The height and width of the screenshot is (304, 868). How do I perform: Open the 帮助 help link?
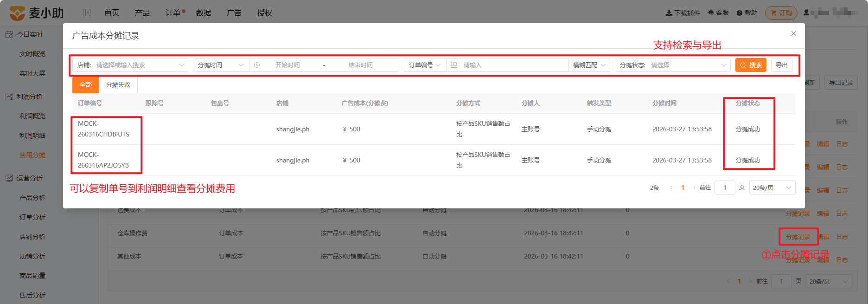[x=747, y=13]
